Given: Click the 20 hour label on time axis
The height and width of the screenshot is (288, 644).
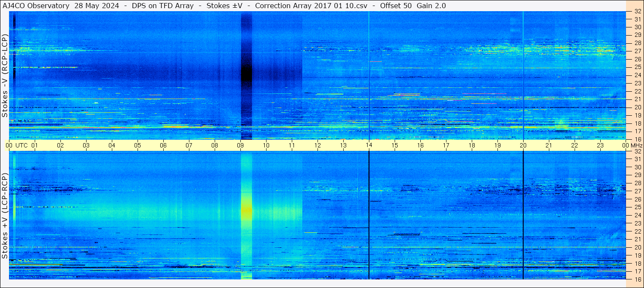Looking at the screenshot, I should [x=523, y=145].
